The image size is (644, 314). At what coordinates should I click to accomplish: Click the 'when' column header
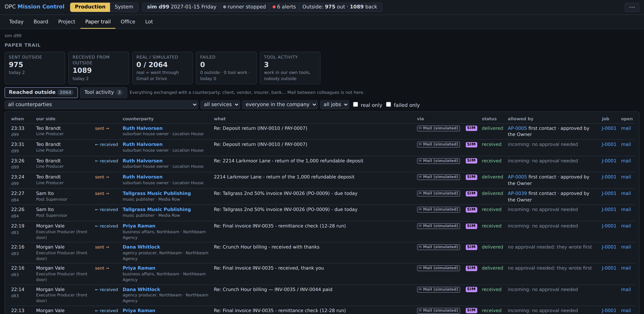coord(17,119)
